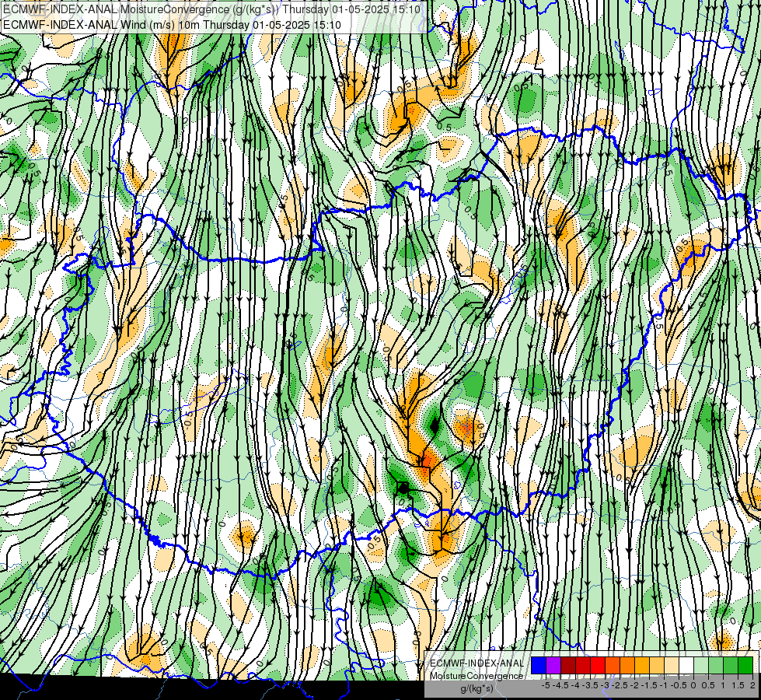Click the -5 tick value on legend
761x700 pixels.
(x=546, y=685)
